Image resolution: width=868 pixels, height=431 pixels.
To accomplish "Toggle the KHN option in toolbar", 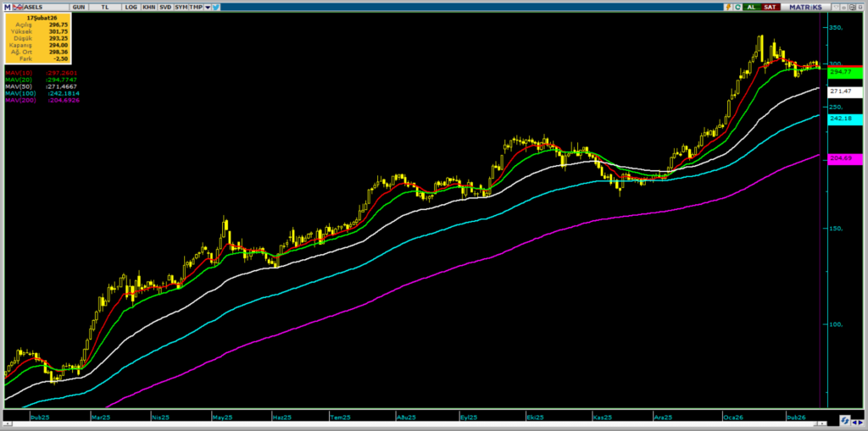I will tap(149, 7).
